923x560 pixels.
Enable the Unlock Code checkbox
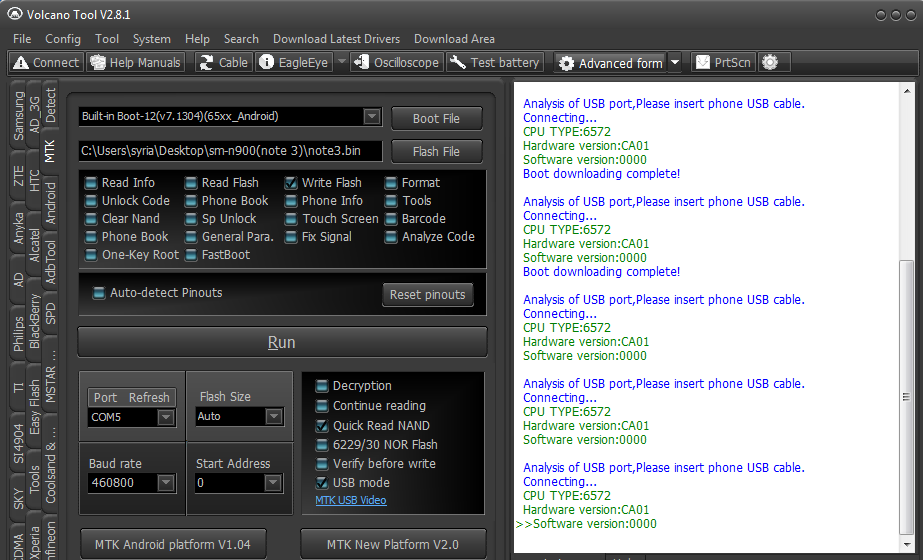(91, 201)
